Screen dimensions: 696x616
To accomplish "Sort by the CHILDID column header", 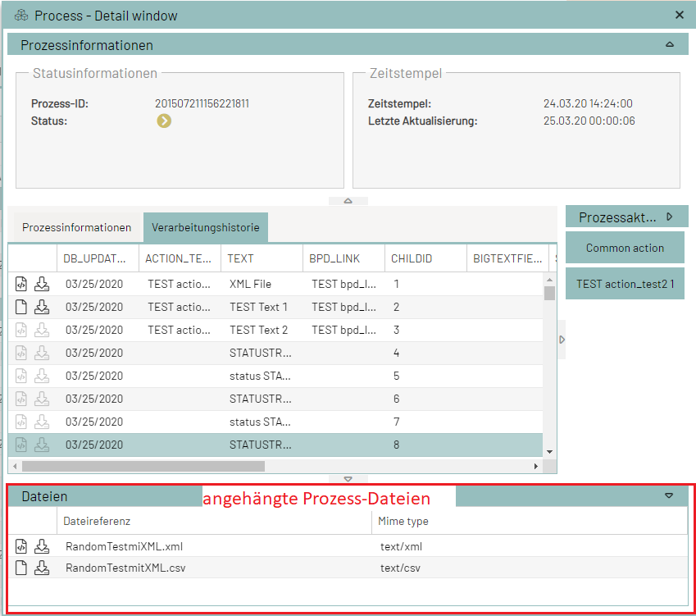I will click(425, 258).
